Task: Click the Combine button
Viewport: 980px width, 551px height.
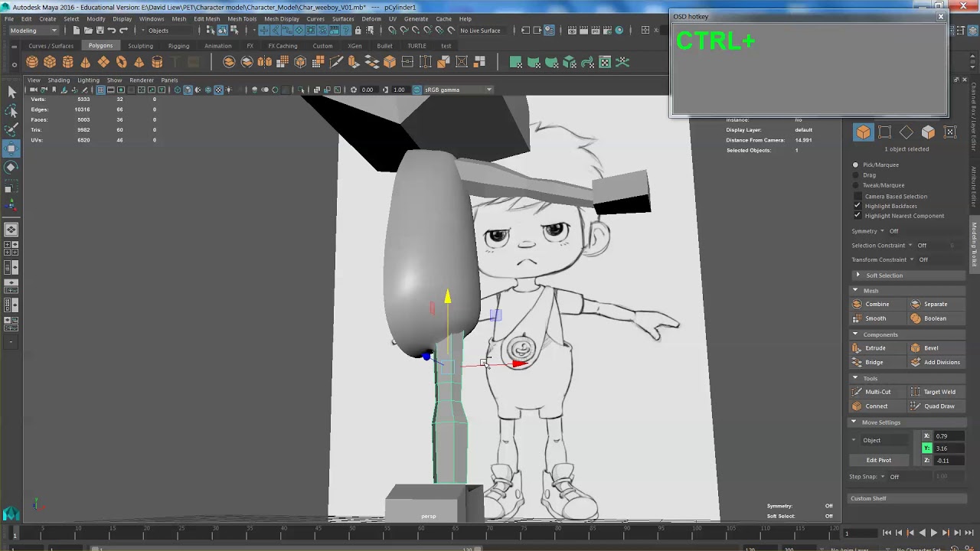Action: (877, 305)
